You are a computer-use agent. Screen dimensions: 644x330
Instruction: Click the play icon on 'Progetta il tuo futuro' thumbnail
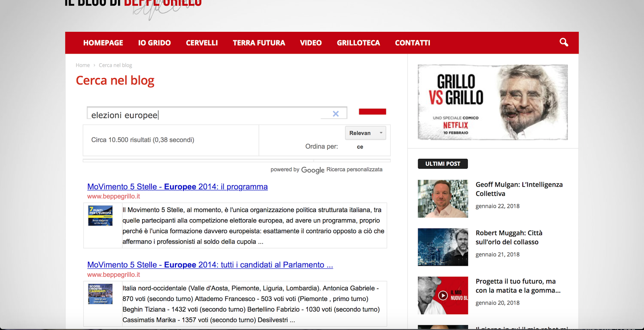click(443, 295)
